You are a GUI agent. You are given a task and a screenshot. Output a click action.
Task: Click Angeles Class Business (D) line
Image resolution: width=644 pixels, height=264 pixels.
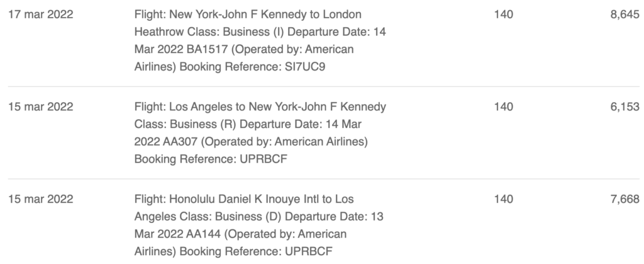258,217
